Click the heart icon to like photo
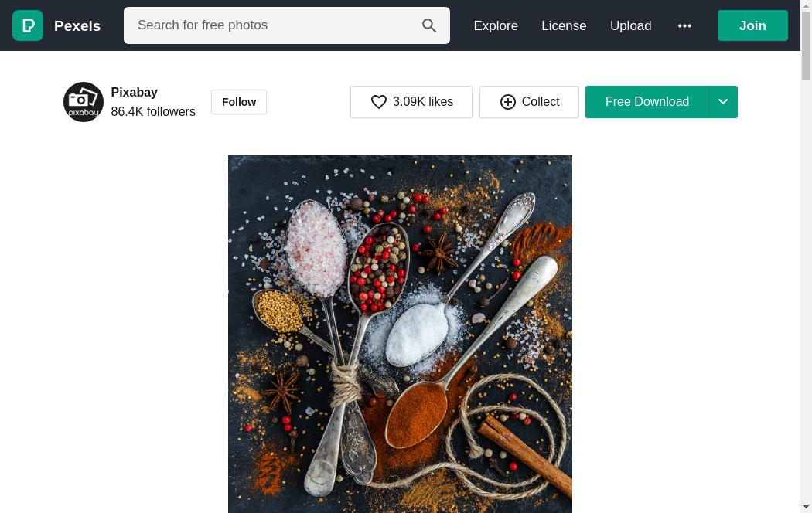812x513 pixels. click(x=379, y=102)
